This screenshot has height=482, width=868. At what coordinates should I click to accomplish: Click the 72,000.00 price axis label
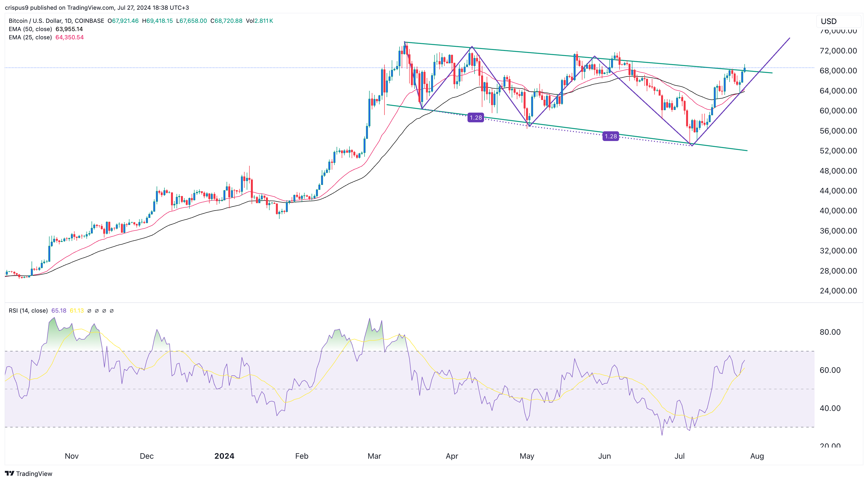coord(838,50)
